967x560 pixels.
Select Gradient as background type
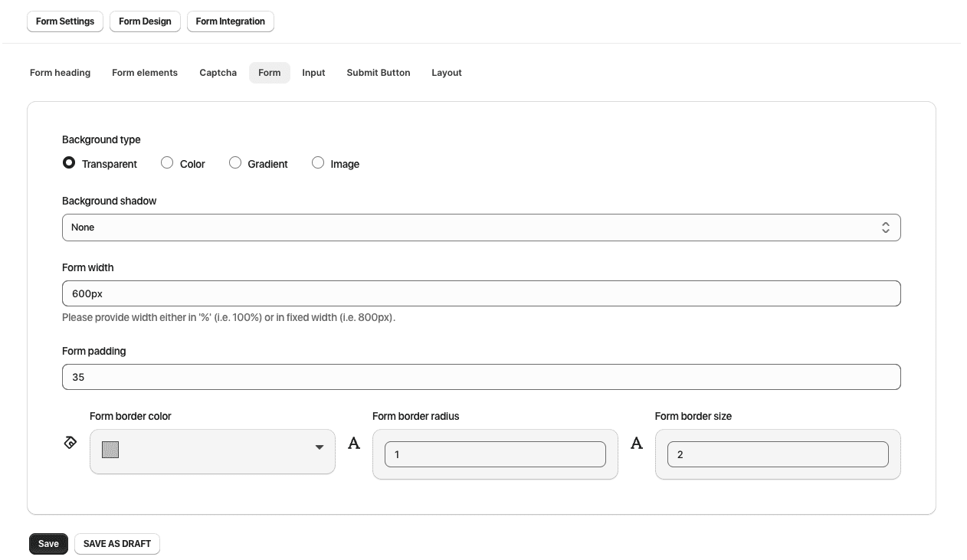235,163
